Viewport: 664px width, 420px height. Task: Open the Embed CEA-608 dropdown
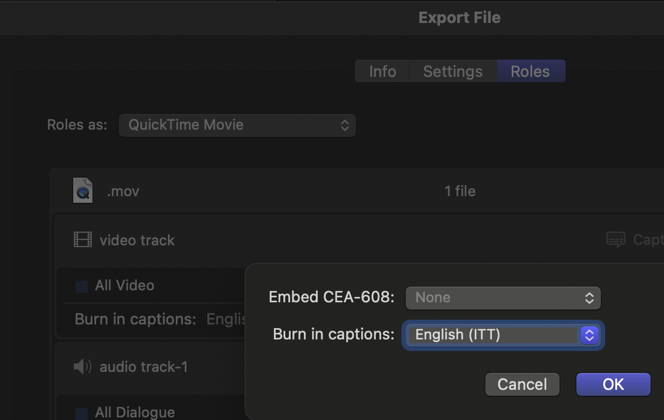point(503,297)
